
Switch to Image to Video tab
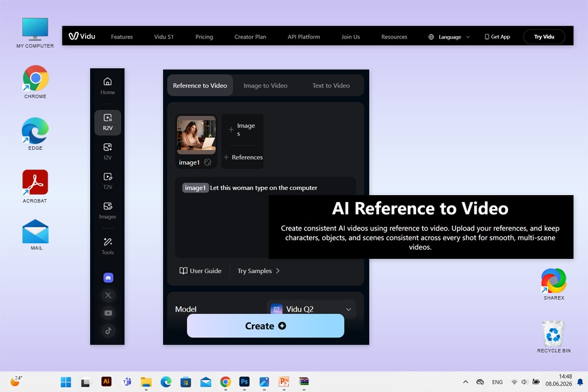pyautogui.click(x=265, y=86)
